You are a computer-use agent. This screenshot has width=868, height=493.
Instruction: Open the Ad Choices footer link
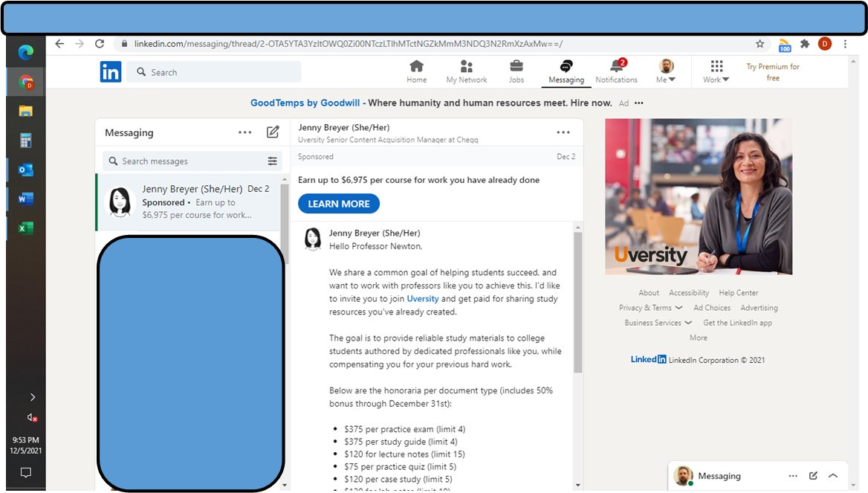pyautogui.click(x=712, y=307)
